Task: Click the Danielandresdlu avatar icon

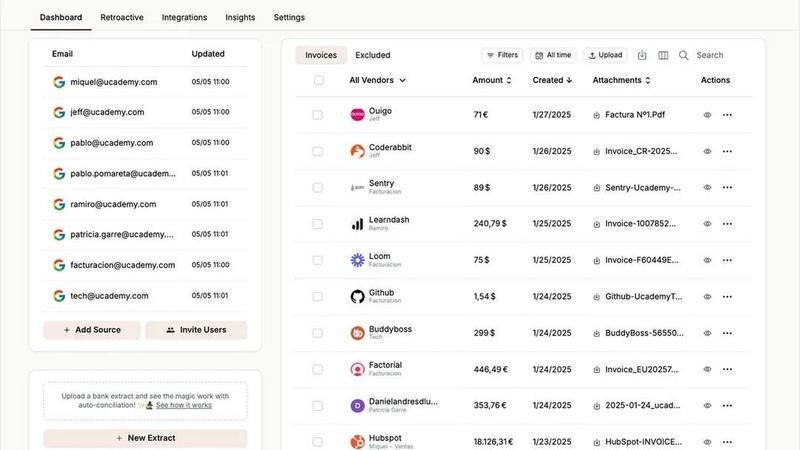Action: pos(357,406)
